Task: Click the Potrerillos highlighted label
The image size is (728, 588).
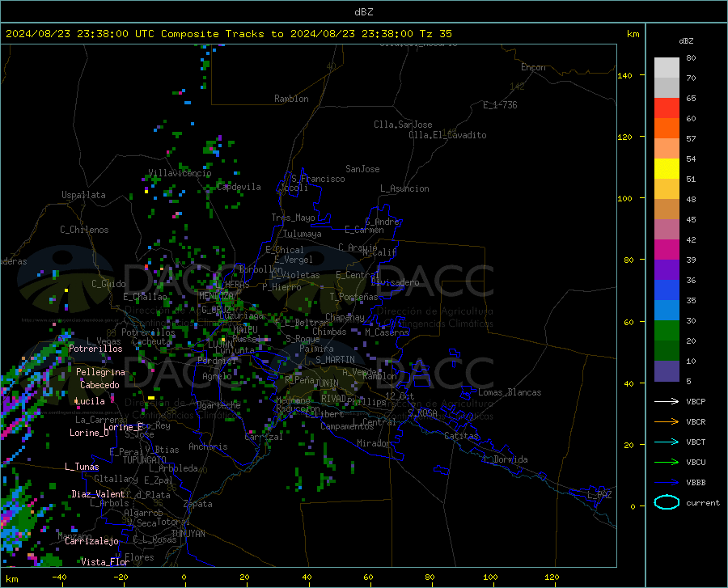Action: click(x=95, y=349)
